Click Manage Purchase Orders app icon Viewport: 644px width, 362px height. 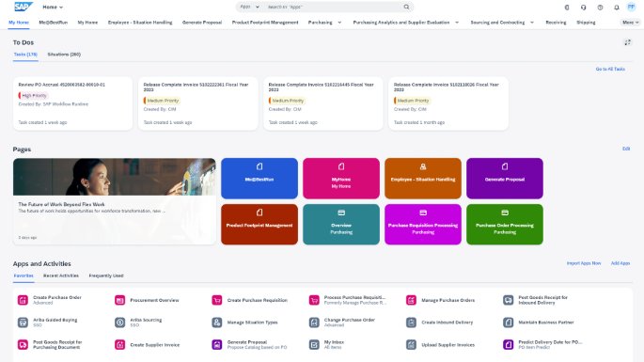coord(411,300)
